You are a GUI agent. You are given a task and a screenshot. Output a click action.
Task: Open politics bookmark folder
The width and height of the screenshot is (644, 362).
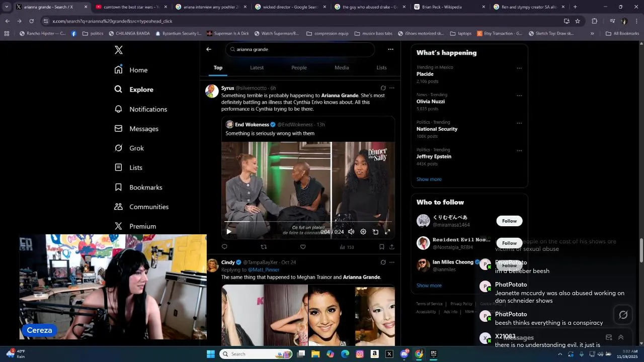click(93, 34)
